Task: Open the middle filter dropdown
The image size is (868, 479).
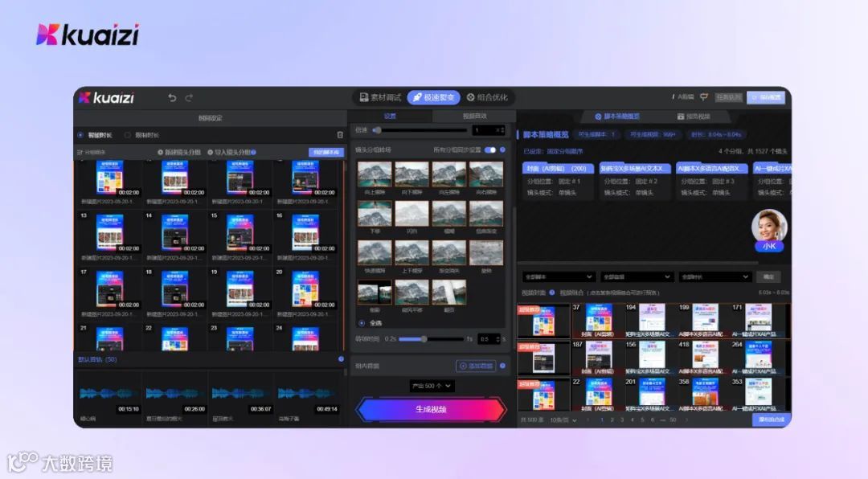Action: [x=637, y=276]
